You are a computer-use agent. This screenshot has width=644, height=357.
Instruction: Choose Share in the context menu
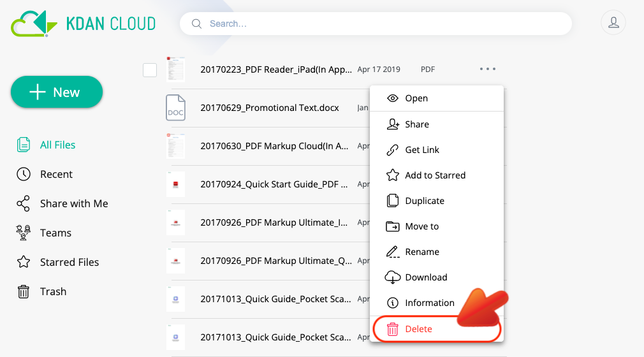point(437,124)
